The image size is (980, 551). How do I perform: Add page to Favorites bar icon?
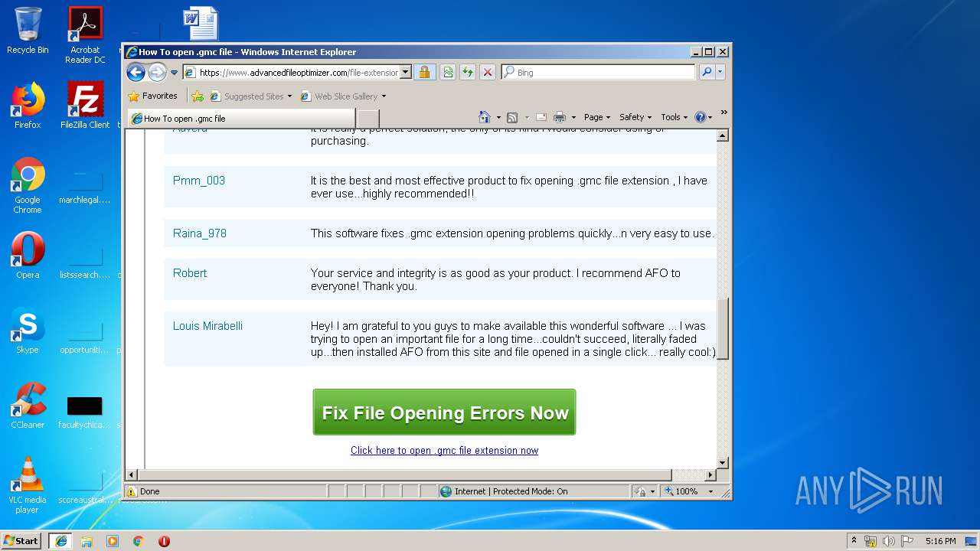(x=198, y=96)
